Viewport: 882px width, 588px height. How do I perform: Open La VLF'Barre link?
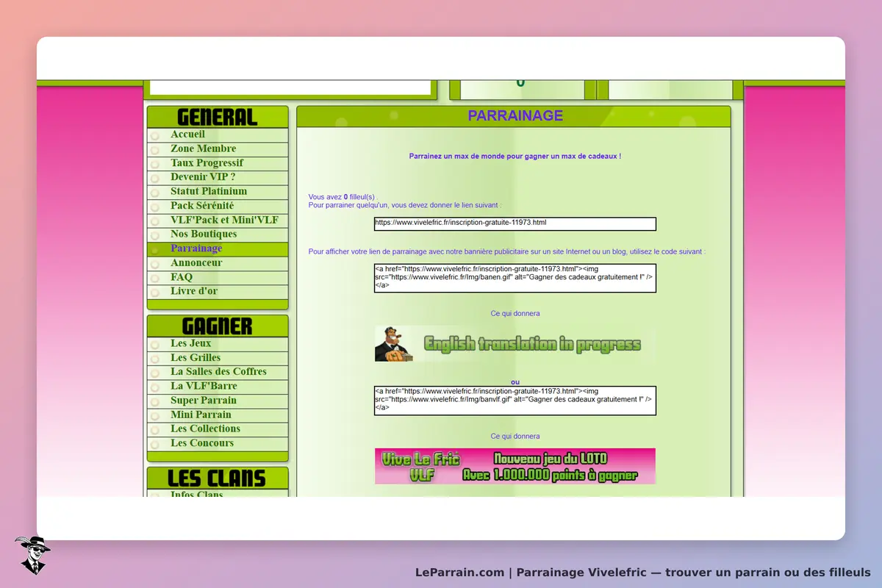coord(204,386)
